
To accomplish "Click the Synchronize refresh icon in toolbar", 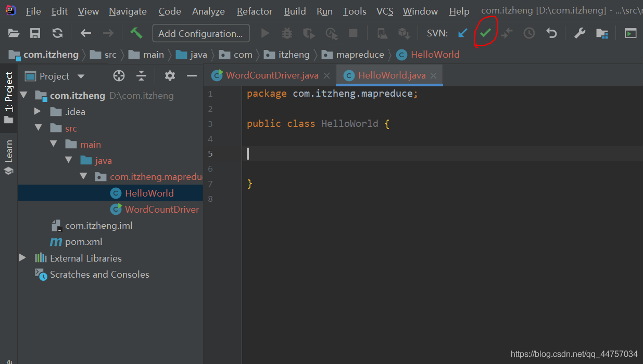I will [x=57, y=33].
